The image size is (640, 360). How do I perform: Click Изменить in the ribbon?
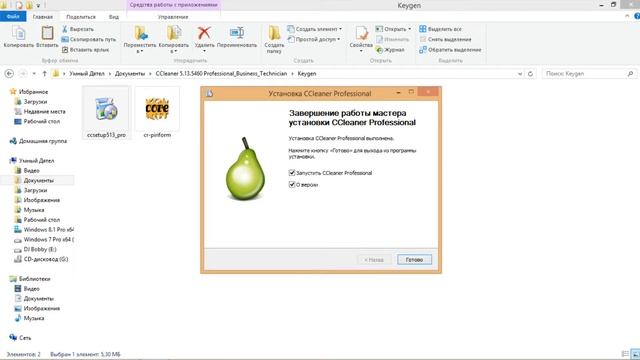click(392, 39)
